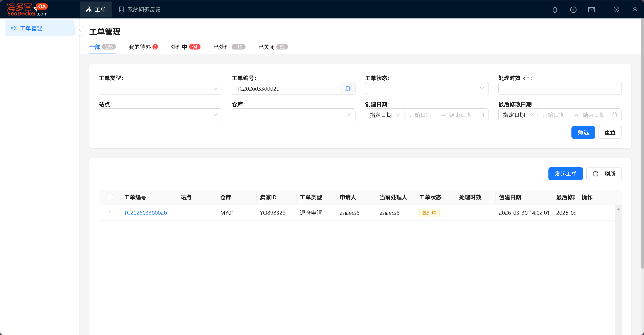
Task: Open the user profile icon
Action: tap(635, 10)
